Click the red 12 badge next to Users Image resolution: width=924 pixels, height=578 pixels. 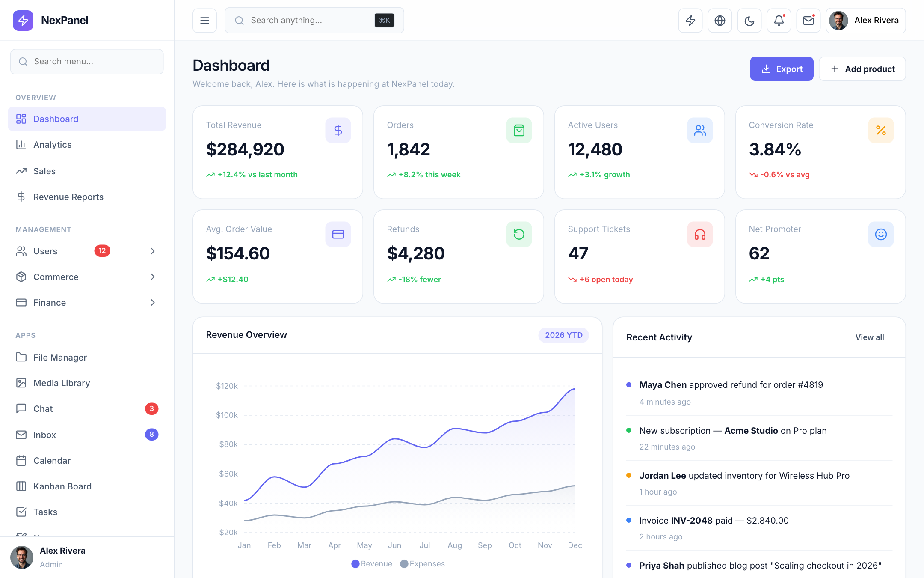tap(102, 250)
